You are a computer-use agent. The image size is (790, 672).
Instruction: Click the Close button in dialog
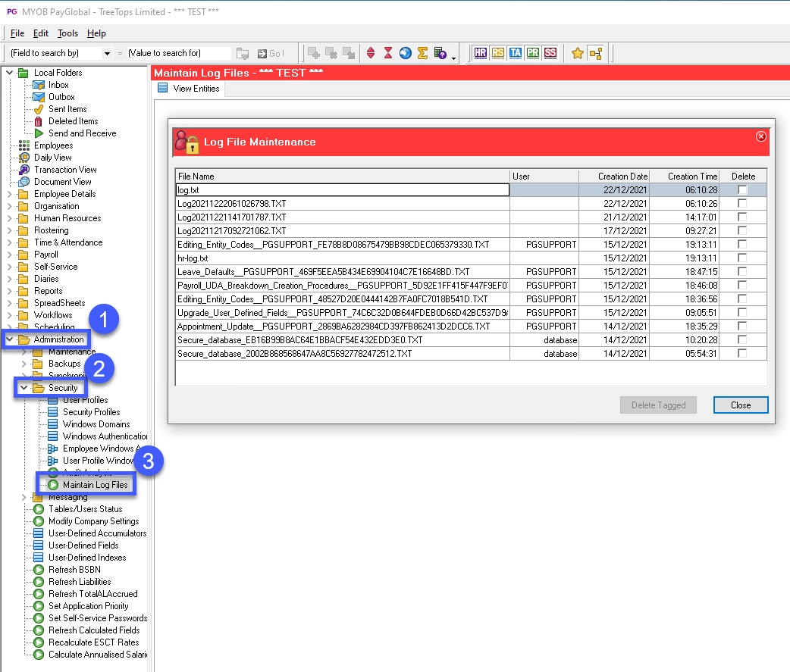pyautogui.click(x=740, y=405)
